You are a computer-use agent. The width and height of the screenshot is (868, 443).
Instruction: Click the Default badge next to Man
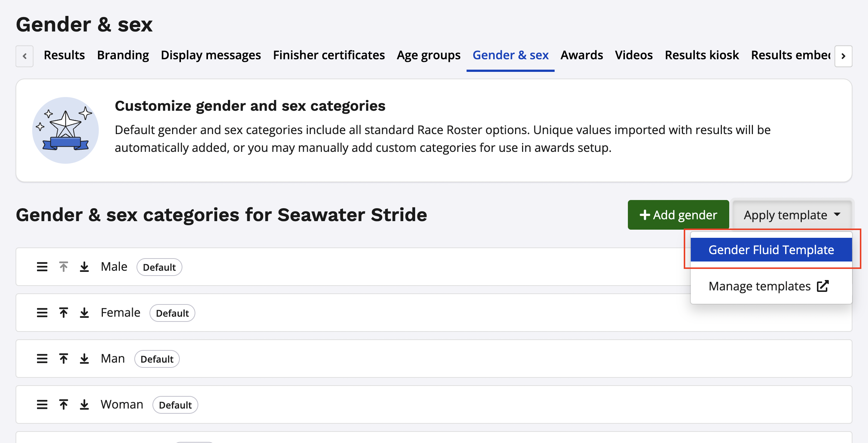pos(157,359)
